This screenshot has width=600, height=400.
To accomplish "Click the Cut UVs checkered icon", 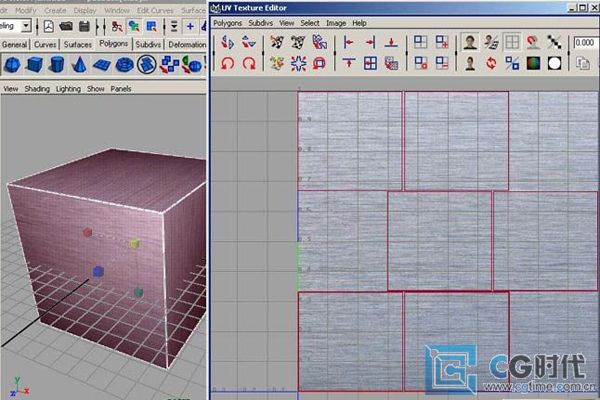I will (277, 42).
